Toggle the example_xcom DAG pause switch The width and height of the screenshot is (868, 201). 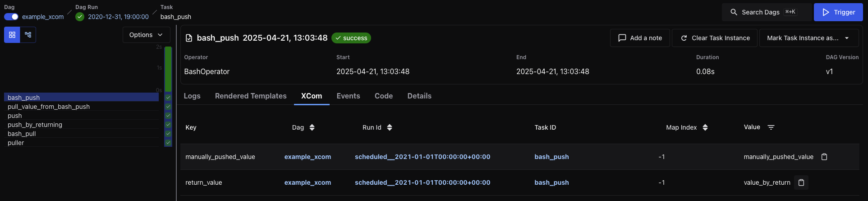point(11,17)
